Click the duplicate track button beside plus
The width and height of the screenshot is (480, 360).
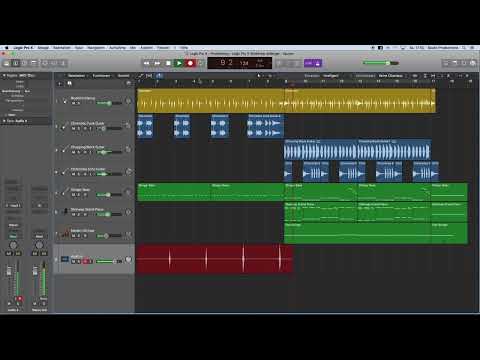coord(69,84)
